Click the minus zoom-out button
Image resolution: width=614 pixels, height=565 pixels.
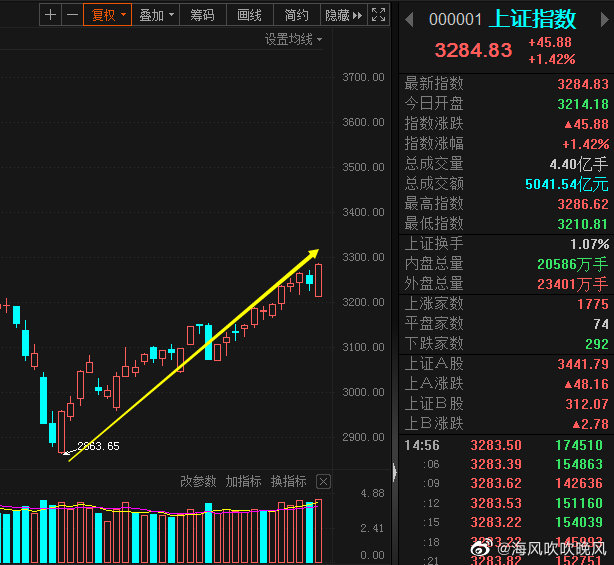pyautogui.click(x=72, y=15)
